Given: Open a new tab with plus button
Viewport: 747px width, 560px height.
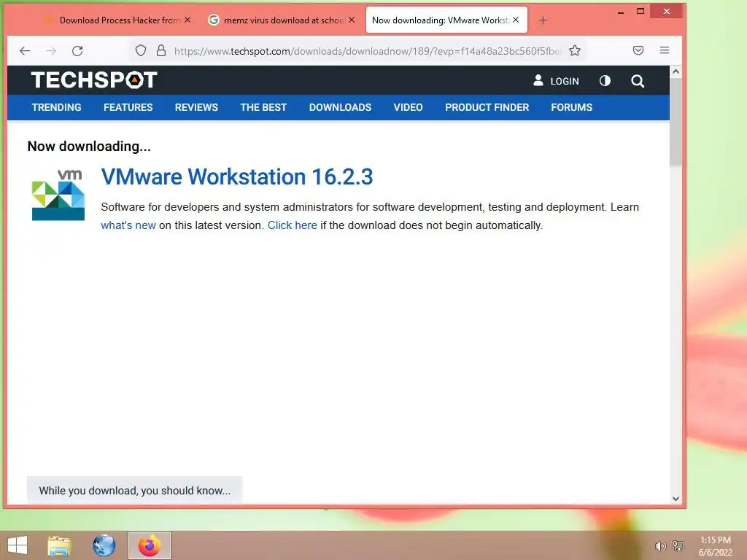Looking at the screenshot, I should point(543,20).
